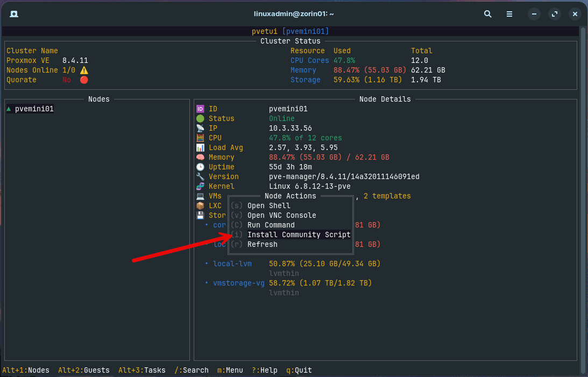This screenshot has height=377, width=588.
Task: Collapse the pvemini01 node triangle
Action: (9, 108)
